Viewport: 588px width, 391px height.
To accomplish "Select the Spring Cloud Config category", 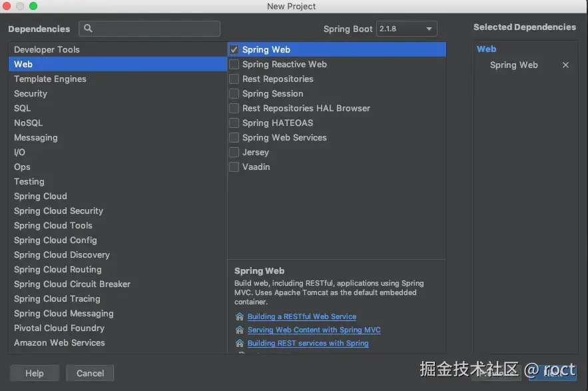I will (118, 240).
